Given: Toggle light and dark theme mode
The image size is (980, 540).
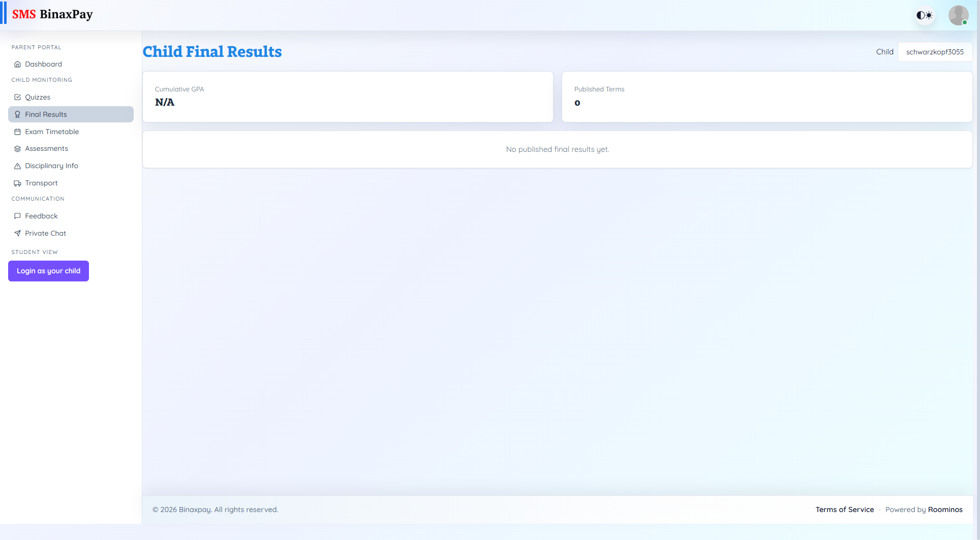Looking at the screenshot, I should click(x=924, y=15).
